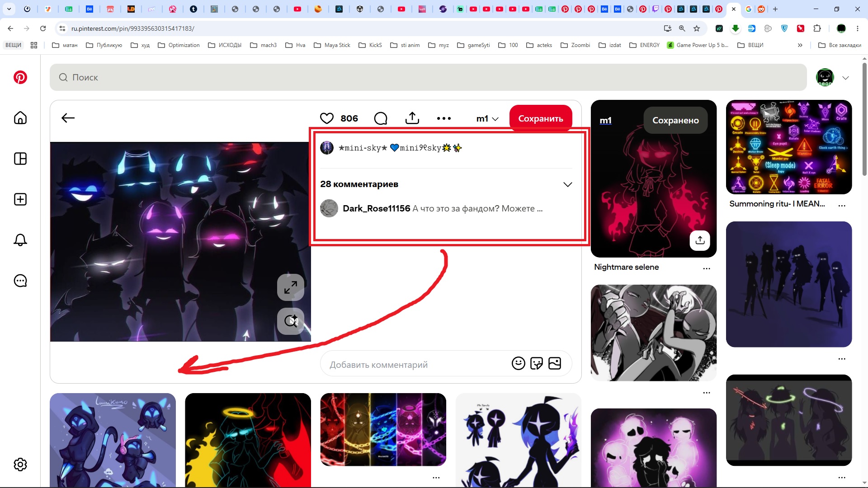The width and height of the screenshot is (868, 488).
Task: Open boards layout icon in sidebar
Action: [x=20, y=159]
